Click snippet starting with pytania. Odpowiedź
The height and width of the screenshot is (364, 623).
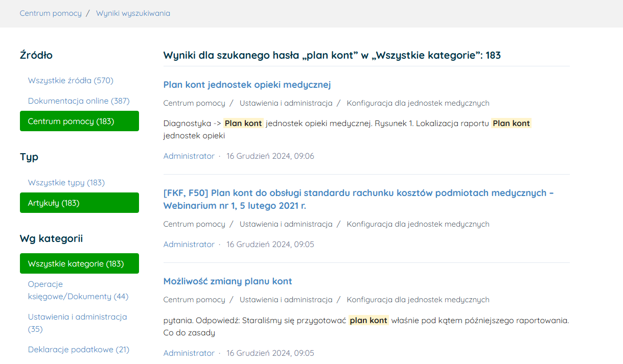366,326
